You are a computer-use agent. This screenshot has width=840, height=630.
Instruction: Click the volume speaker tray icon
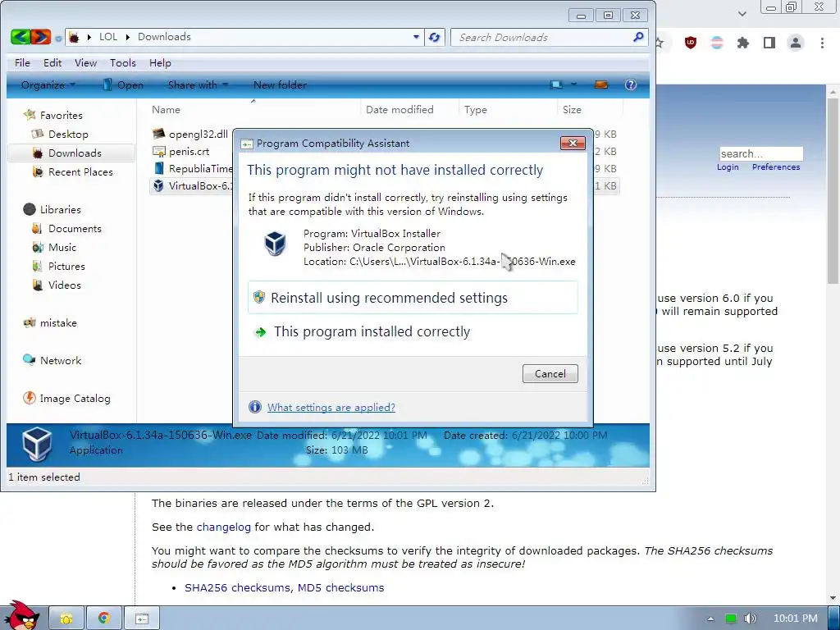coord(751,619)
